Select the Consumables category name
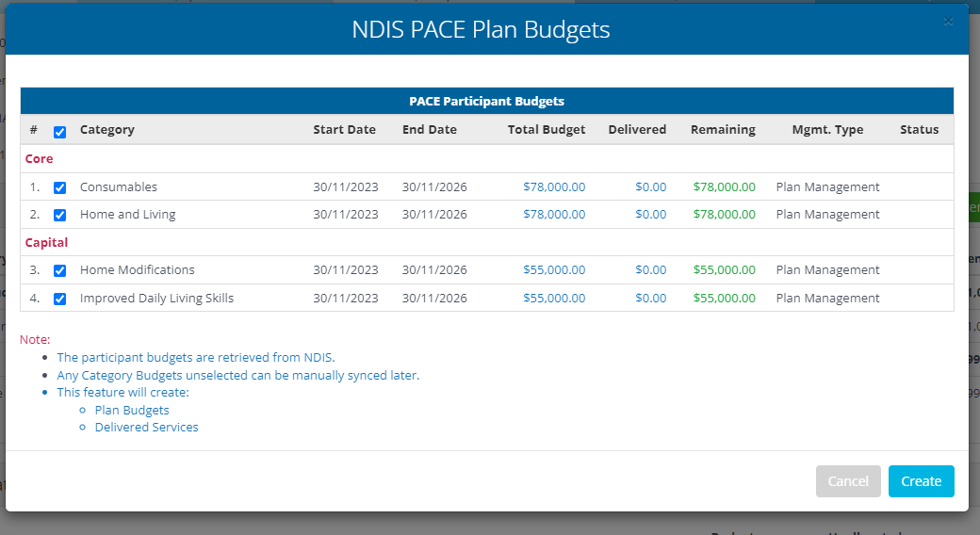980x535 pixels. [118, 186]
